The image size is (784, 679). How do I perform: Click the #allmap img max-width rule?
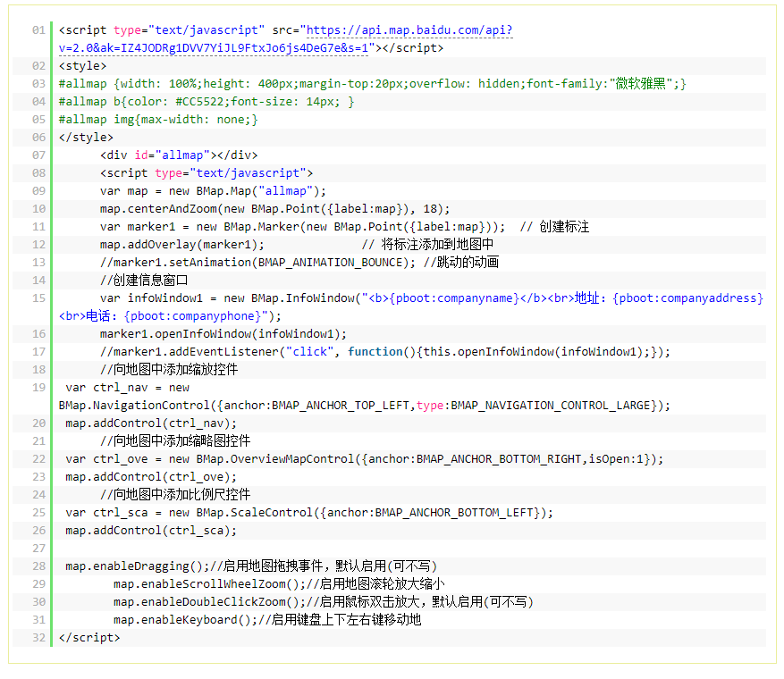click(x=158, y=120)
